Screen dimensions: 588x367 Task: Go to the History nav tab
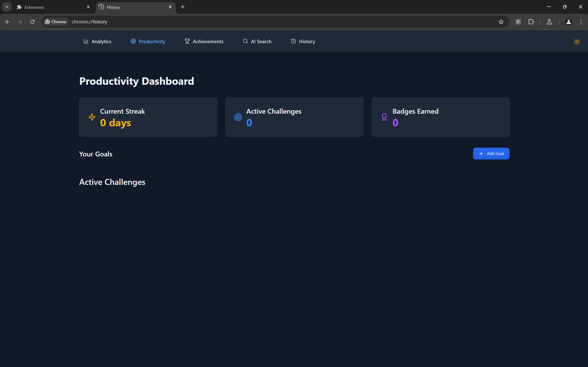point(303,42)
